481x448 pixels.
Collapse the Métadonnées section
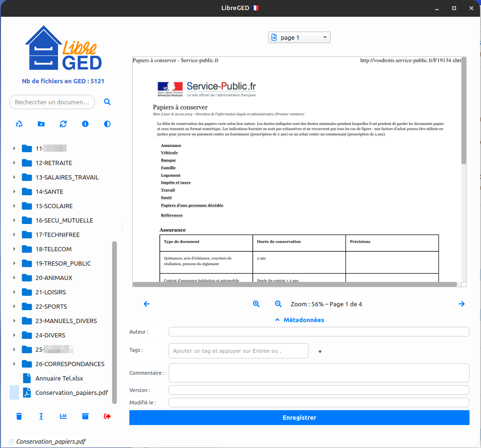(299, 320)
